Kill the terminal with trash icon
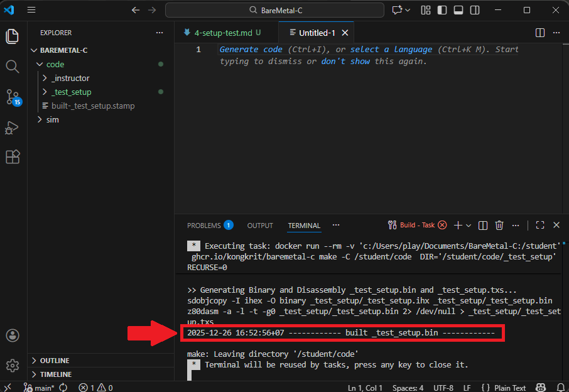Viewport: 569px width, 392px height. pyautogui.click(x=499, y=225)
